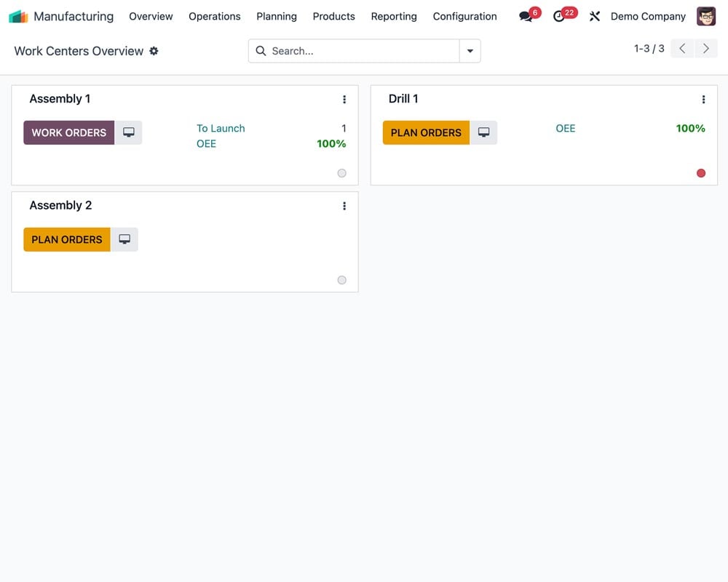The image size is (728, 582).
Task: Open the kebab menu on Drill 1 card
Action: point(703,99)
